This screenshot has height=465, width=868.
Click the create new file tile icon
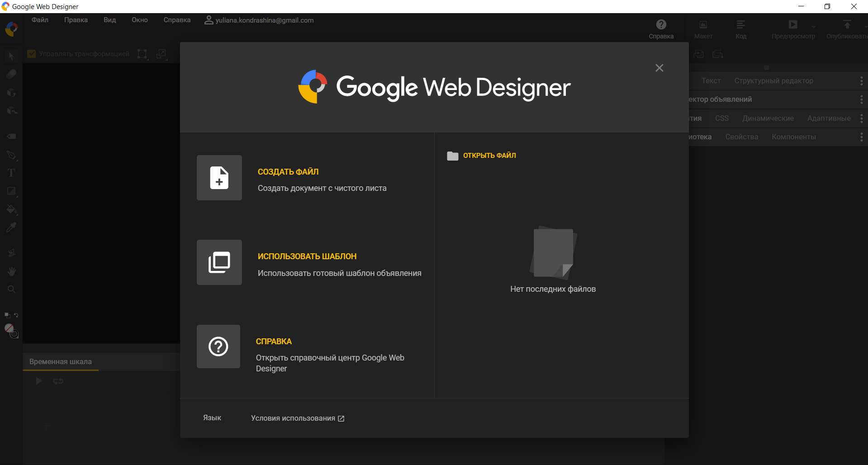click(x=219, y=178)
